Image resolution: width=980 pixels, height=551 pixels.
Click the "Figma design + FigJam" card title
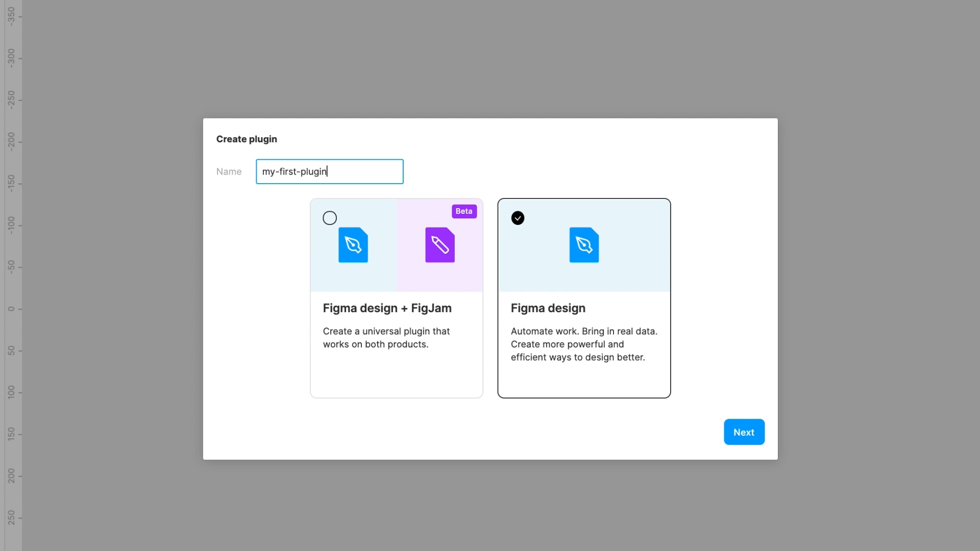pyautogui.click(x=387, y=308)
